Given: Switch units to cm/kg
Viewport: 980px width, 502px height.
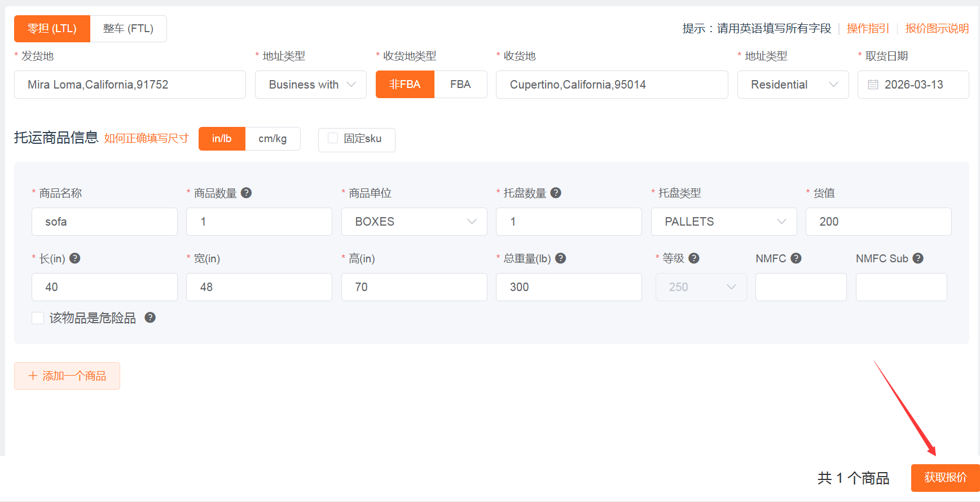Looking at the screenshot, I should pos(273,139).
